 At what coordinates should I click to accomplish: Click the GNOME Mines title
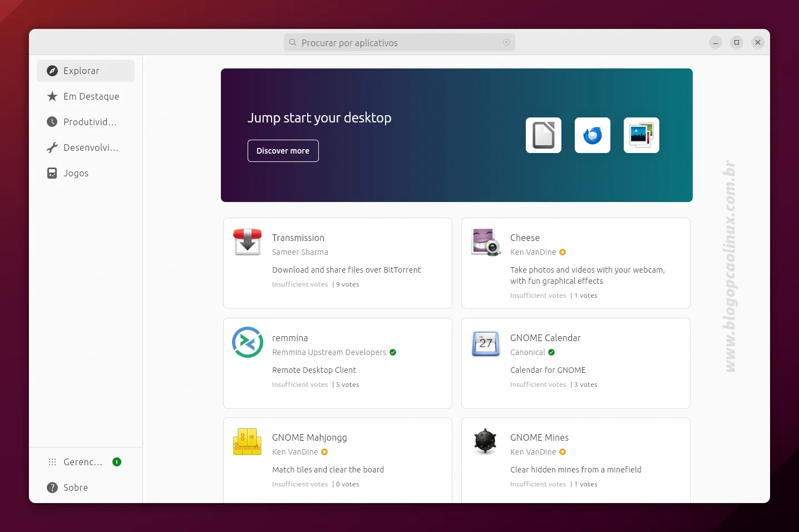539,437
